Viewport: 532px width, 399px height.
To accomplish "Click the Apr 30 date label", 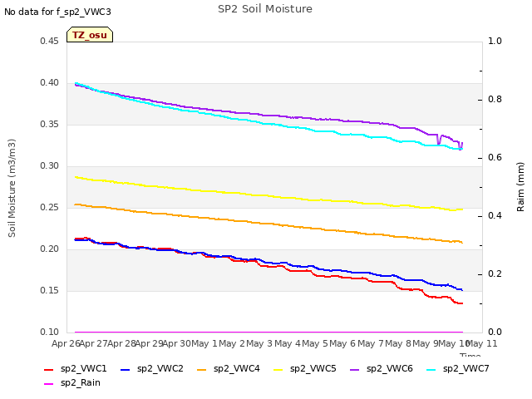I will tap(177, 344).
